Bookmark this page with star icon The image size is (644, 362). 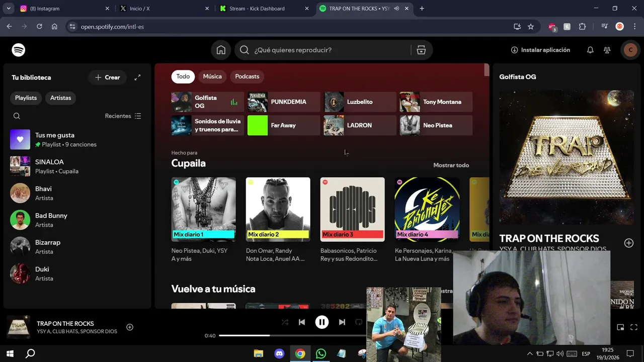531,27
